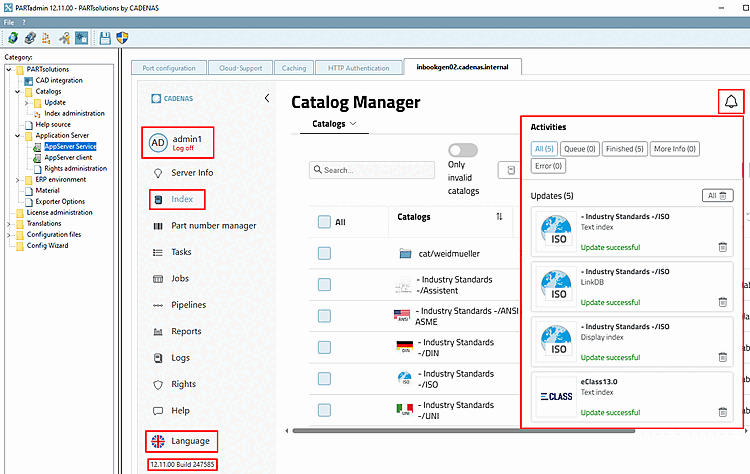
Task: Collapse the Catalogs tree node
Action: [18, 91]
